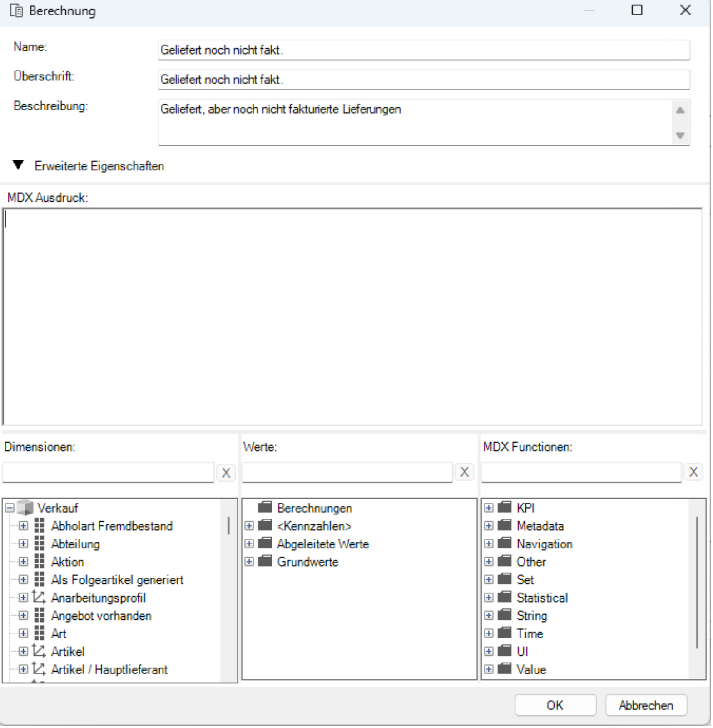This screenshot has height=728, width=713.
Task: Clear the Dimensionen search filter
Action: [x=226, y=473]
